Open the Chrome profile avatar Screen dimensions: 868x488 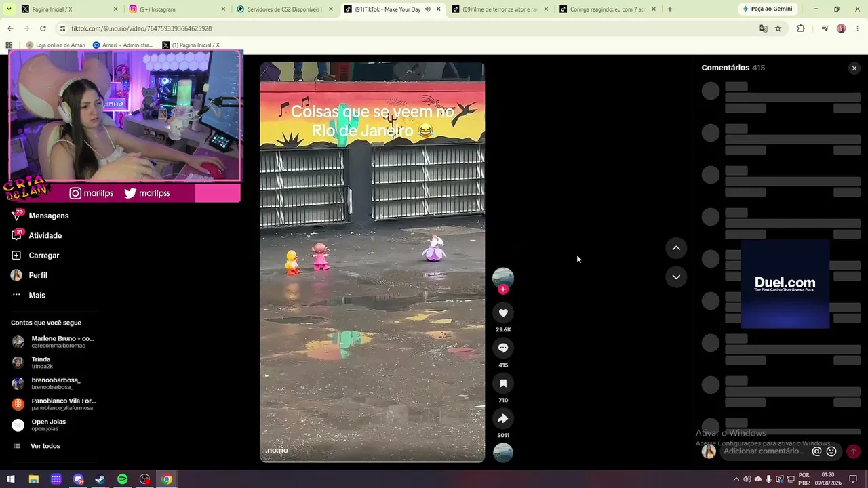tap(842, 28)
